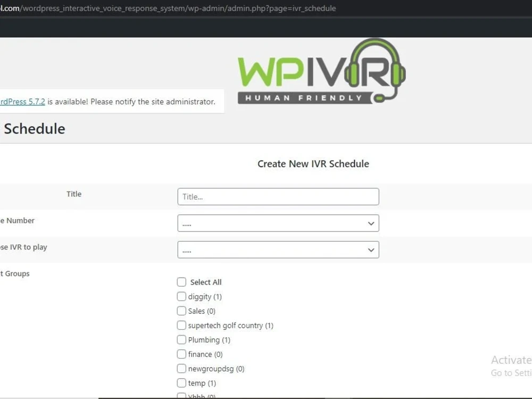Tick the Select All checkbox
This screenshot has width=532, height=399.
(x=181, y=282)
